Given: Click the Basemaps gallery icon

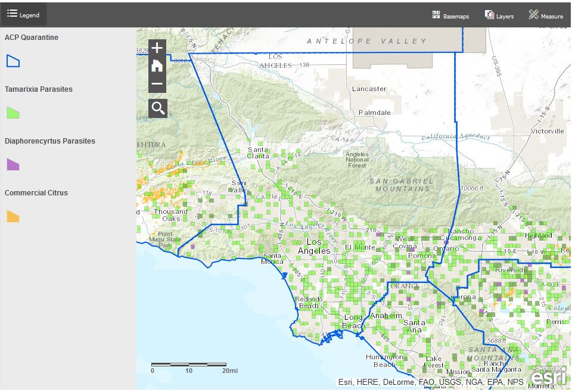Looking at the screenshot, I should click(436, 15).
